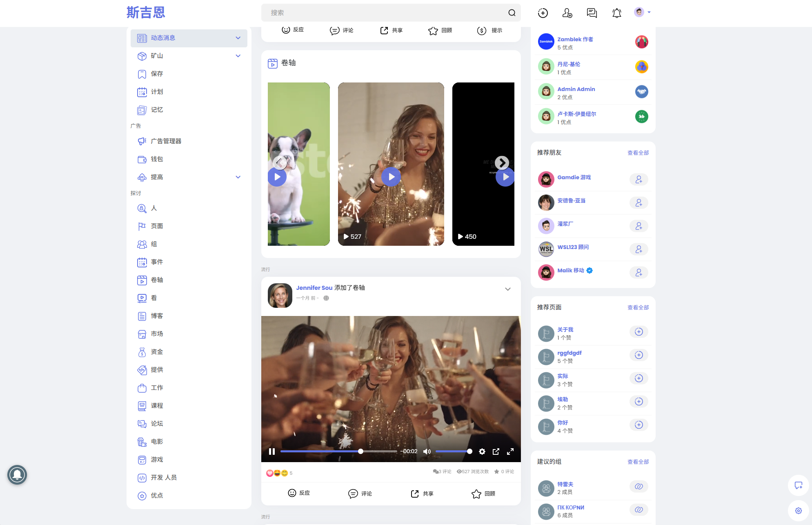This screenshot has height=525, width=812.
Task: Open the 卷轴 (reels) sidebar icon
Action: pyautogui.click(x=142, y=280)
